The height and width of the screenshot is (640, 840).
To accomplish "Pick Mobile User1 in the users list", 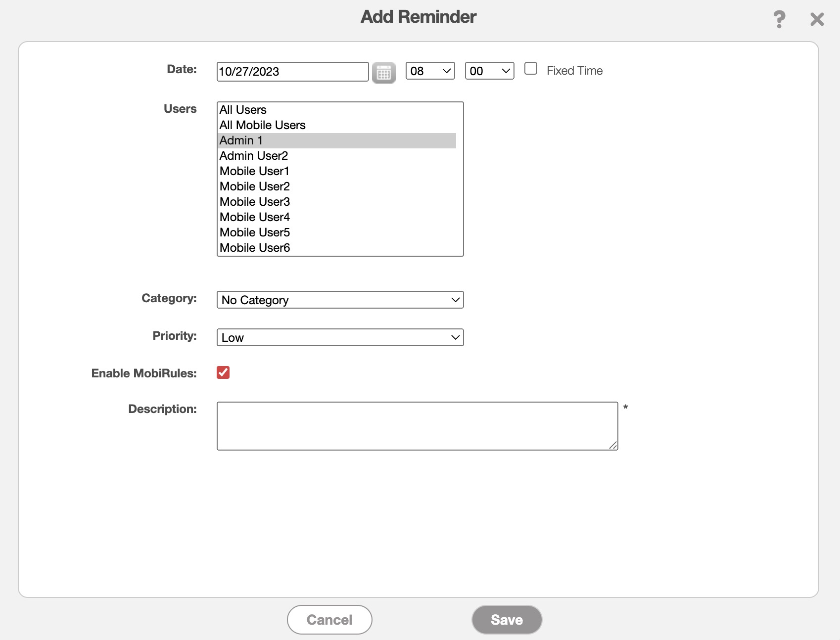I will 254,171.
